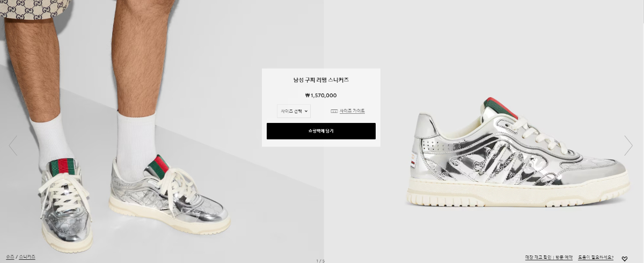Go to 슈즈 in the breadcrumb
This screenshot has width=644, height=263.
10,257
